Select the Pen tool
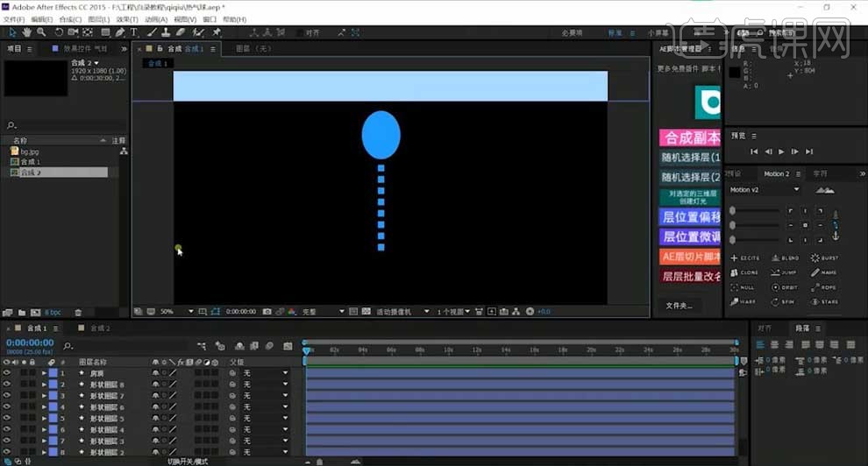The width and height of the screenshot is (868, 466). (119, 32)
